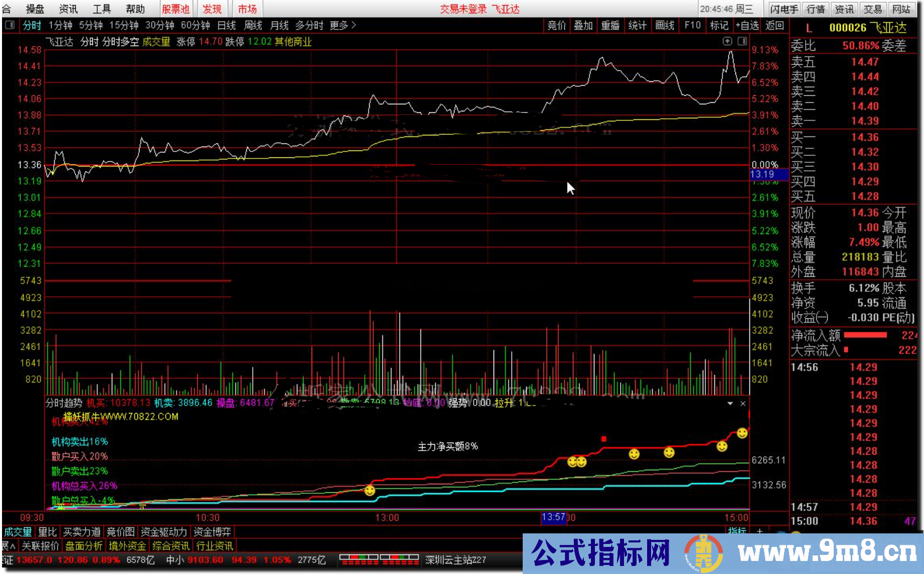Select the 标记 marking tool
Image resolution: width=924 pixels, height=574 pixels.
[x=719, y=25]
